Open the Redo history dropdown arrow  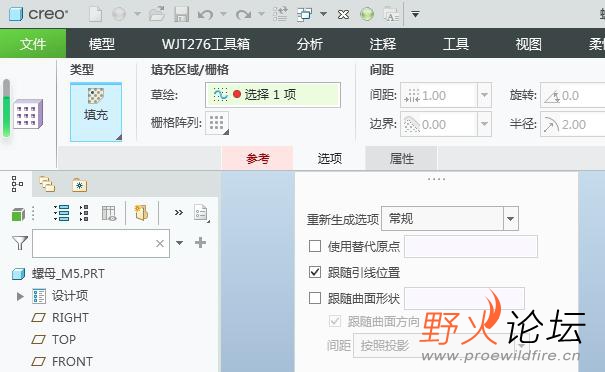point(261,14)
